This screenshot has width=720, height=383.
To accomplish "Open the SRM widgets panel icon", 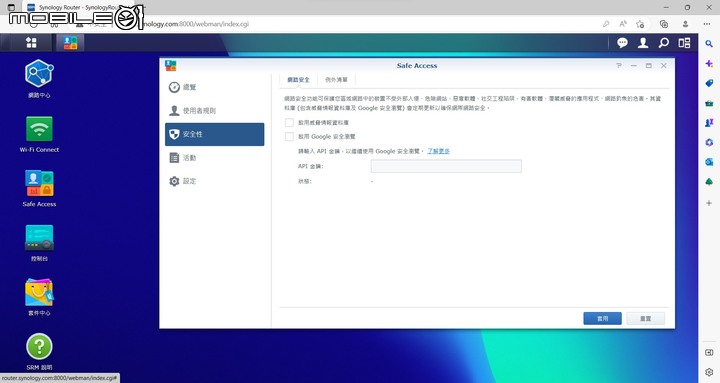I will (684, 43).
